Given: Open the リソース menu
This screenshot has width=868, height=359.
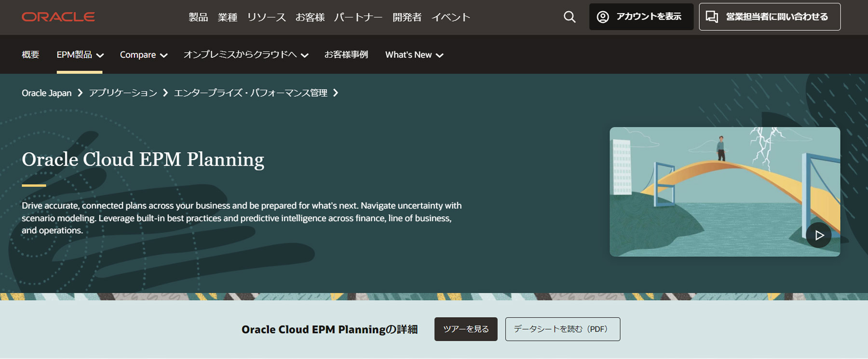Looking at the screenshot, I should (266, 17).
